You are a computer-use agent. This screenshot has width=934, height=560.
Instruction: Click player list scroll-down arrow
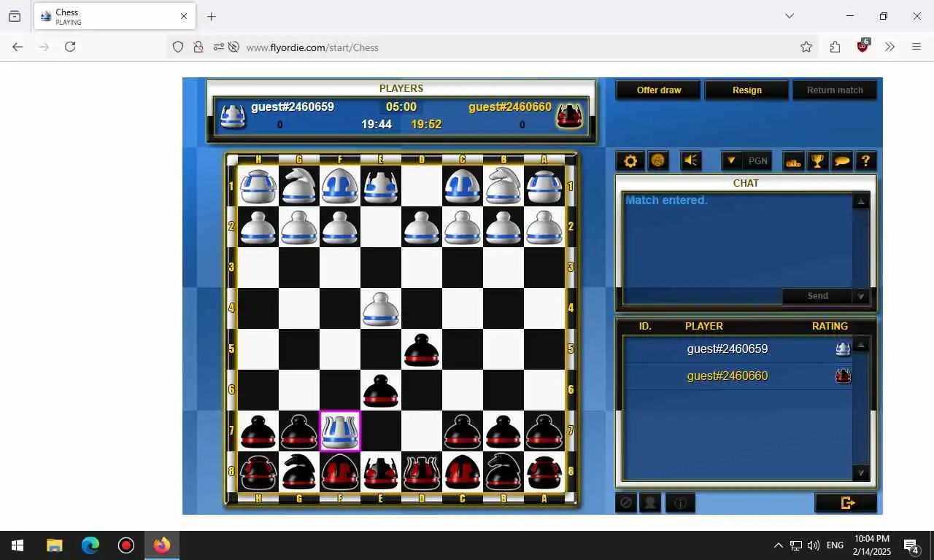(861, 473)
